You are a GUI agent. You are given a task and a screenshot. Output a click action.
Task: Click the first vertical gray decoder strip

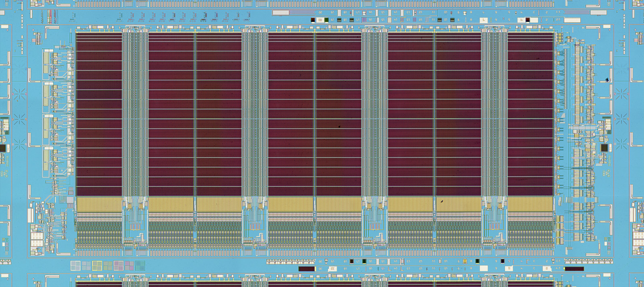tap(135, 114)
